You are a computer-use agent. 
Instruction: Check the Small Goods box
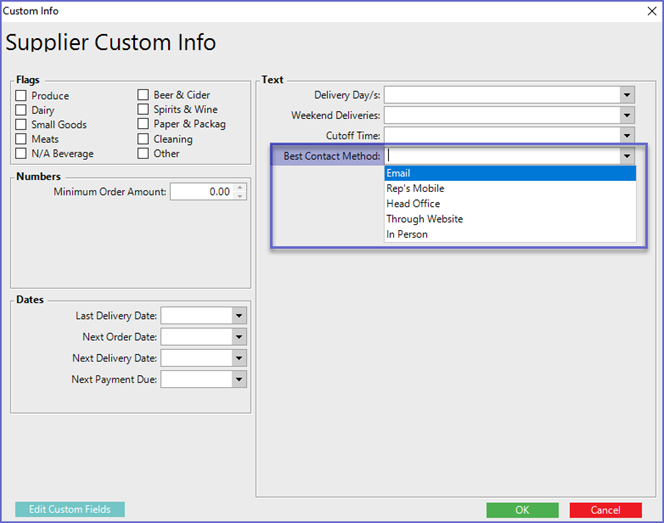21,125
